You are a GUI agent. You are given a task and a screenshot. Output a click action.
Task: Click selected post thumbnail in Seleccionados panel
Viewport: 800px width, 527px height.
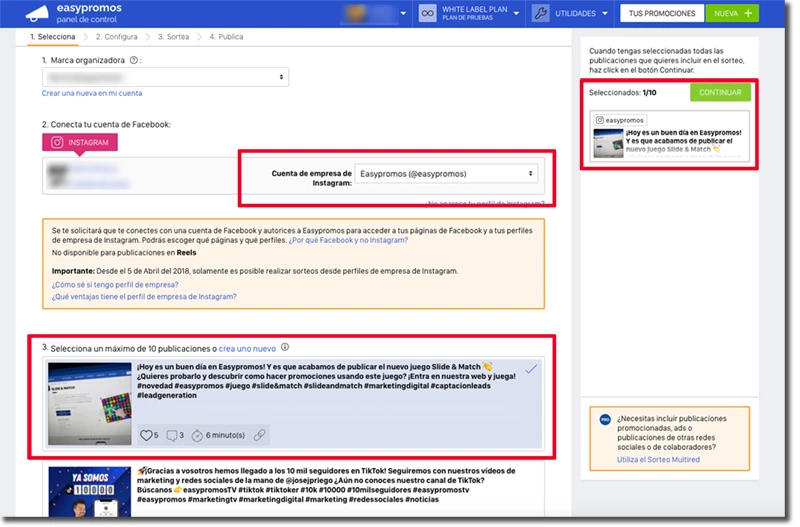coord(608,143)
